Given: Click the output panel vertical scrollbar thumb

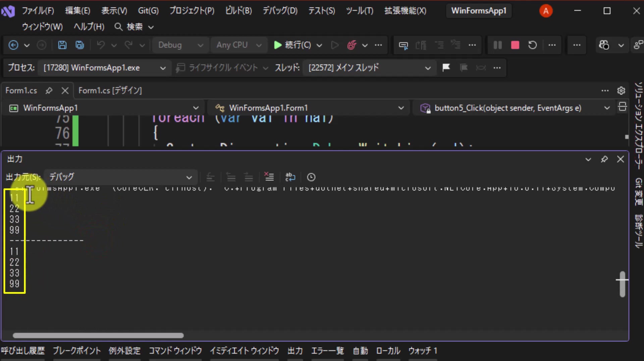Looking at the screenshot, I should [x=623, y=284].
